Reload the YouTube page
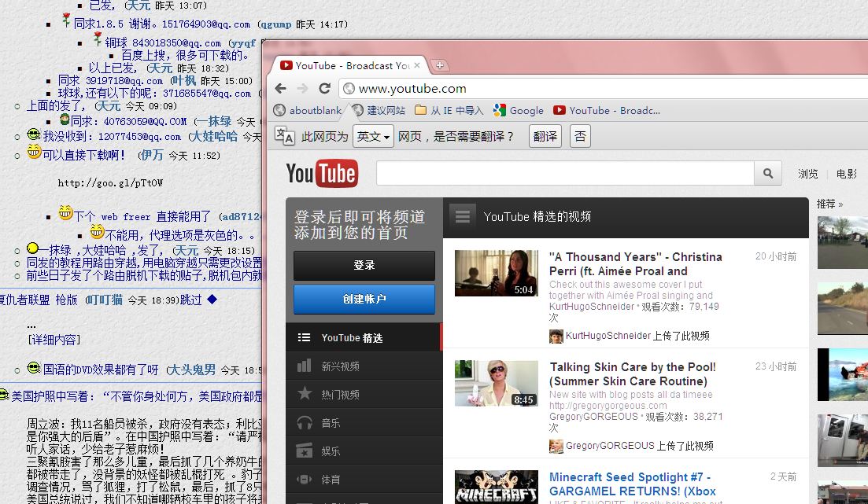Viewport: 868px width, 504px height. coord(324,89)
